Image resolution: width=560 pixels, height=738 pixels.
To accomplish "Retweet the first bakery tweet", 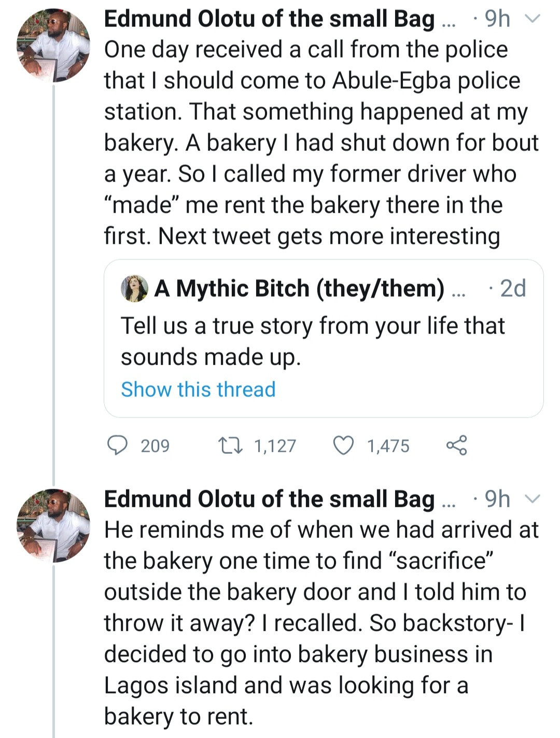I will [x=230, y=445].
